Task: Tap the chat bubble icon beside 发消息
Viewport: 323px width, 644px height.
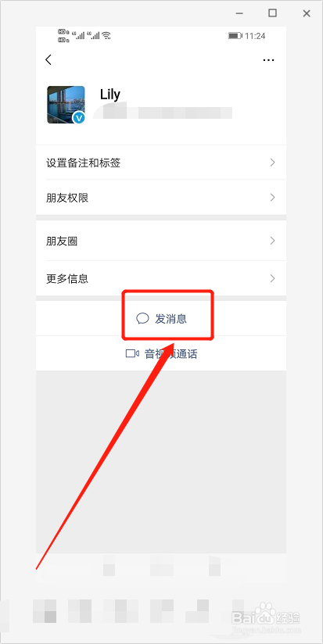Action: click(x=142, y=318)
